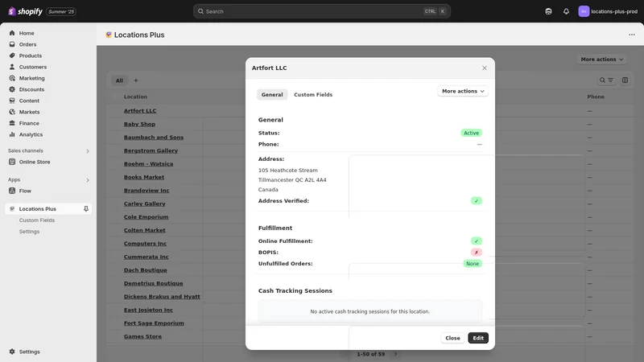Open Discounts section
The height and width of the screenshot is (362, 644).
pos(31,89)
